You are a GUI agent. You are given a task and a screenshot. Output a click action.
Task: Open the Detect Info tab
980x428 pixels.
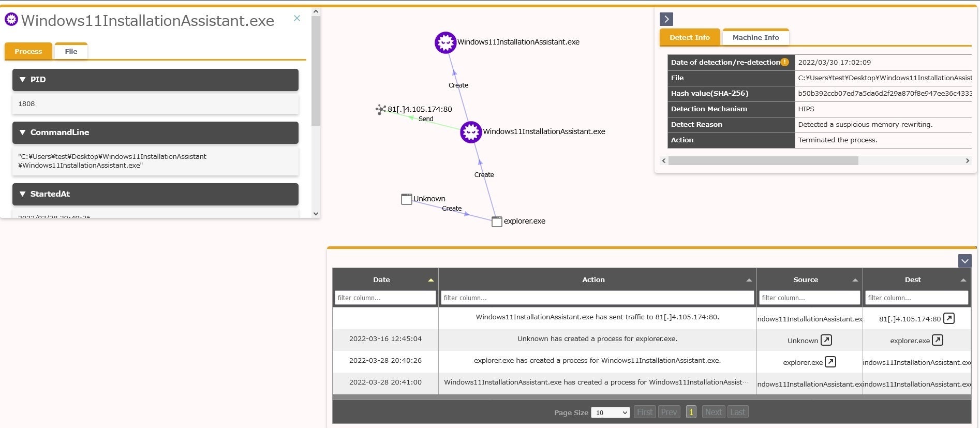690,37
